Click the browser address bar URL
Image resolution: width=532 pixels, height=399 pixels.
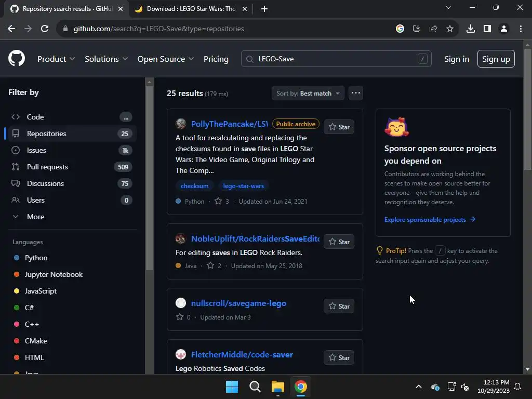pyautogui.click(x=159, y=29)
